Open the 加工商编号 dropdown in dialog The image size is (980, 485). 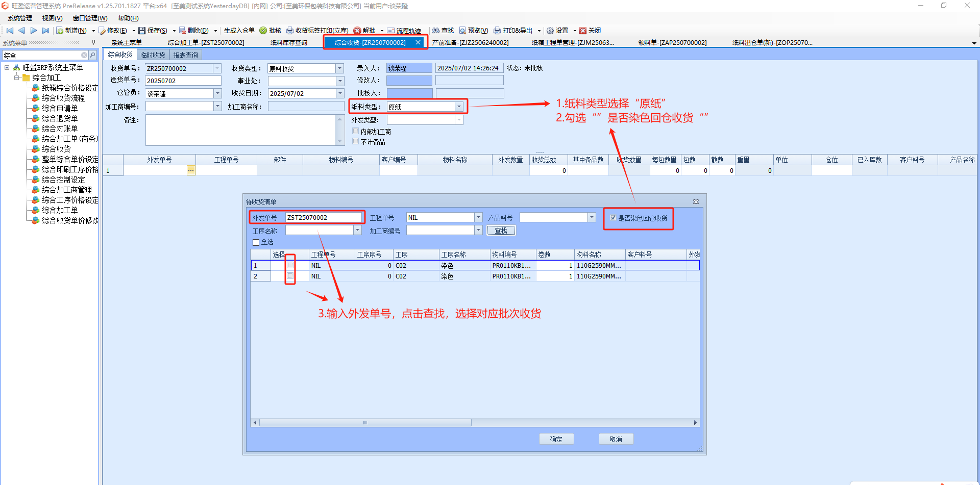(478, 230)
